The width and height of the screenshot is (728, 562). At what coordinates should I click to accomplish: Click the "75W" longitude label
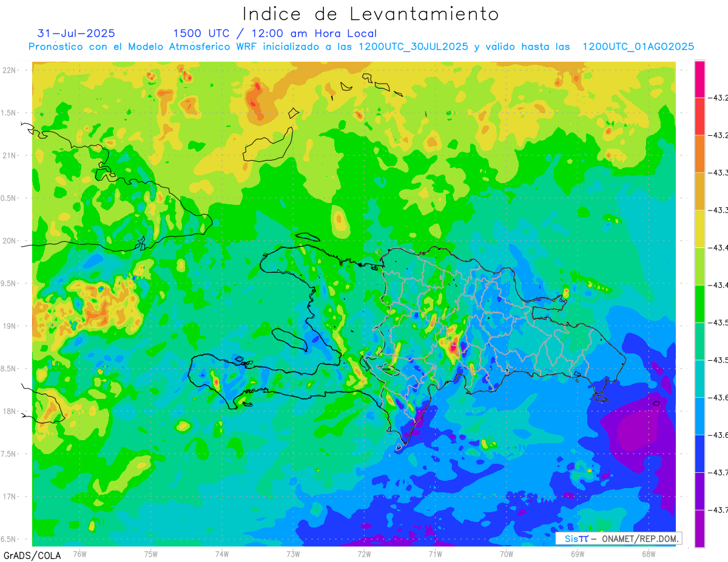tap(150, 554)
